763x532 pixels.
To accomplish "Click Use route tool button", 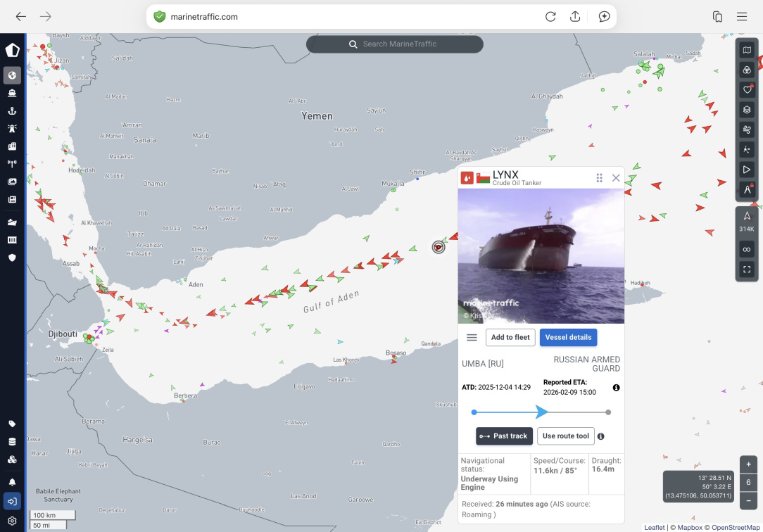I will pos(566,436).
